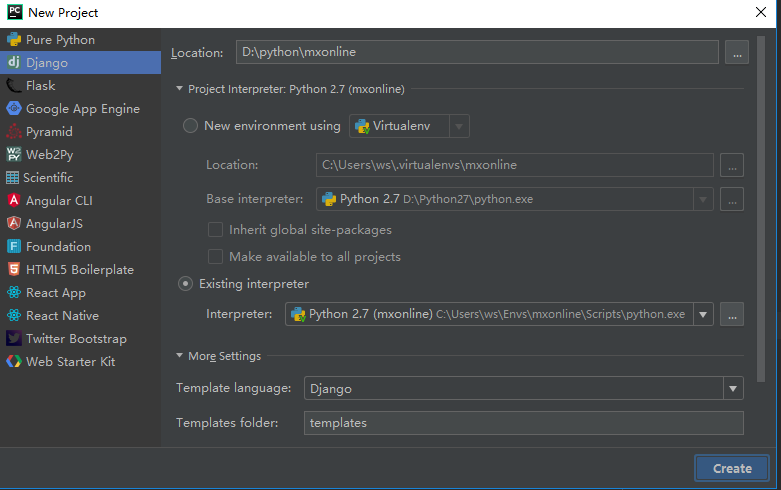The width and height of the screenshot is (781, 490).
Task: Choose Google App Engine project type
Action: pos(80,109)
